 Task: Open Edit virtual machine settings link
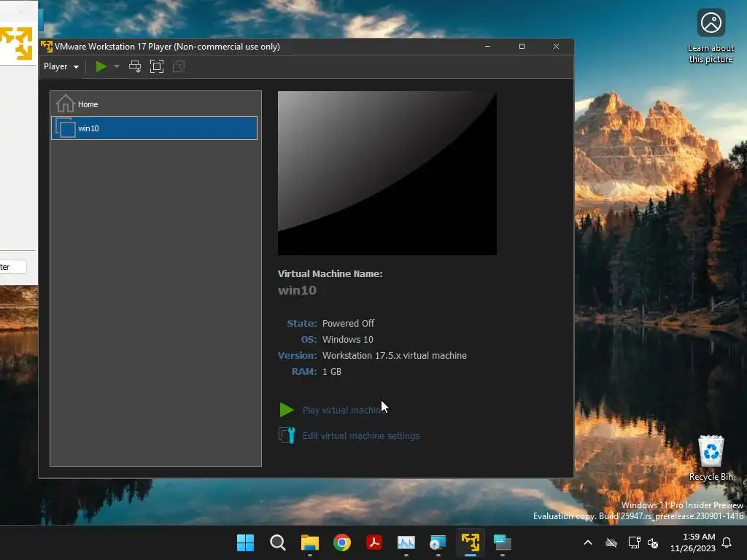pyautogui.click(x=361, y=436)
